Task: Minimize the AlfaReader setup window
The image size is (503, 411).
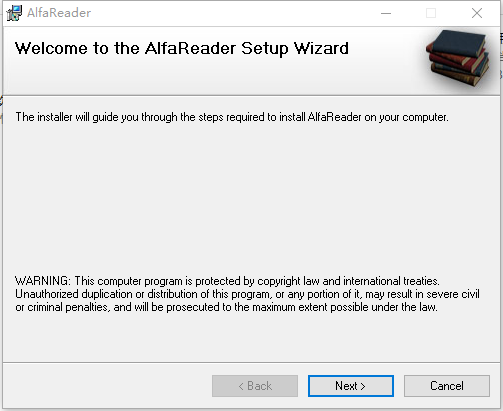Action: (x=386, y=13)
